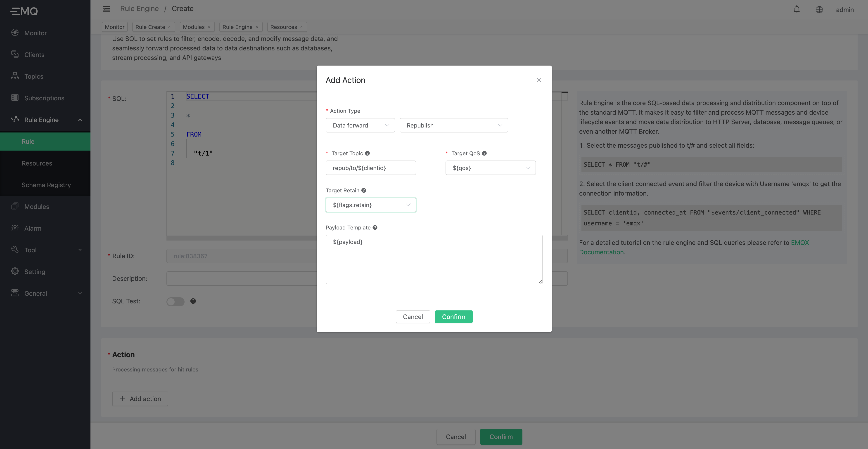868x449 pixels.
Task: Open the Target Retain dropdown
Action: [371, 205]
